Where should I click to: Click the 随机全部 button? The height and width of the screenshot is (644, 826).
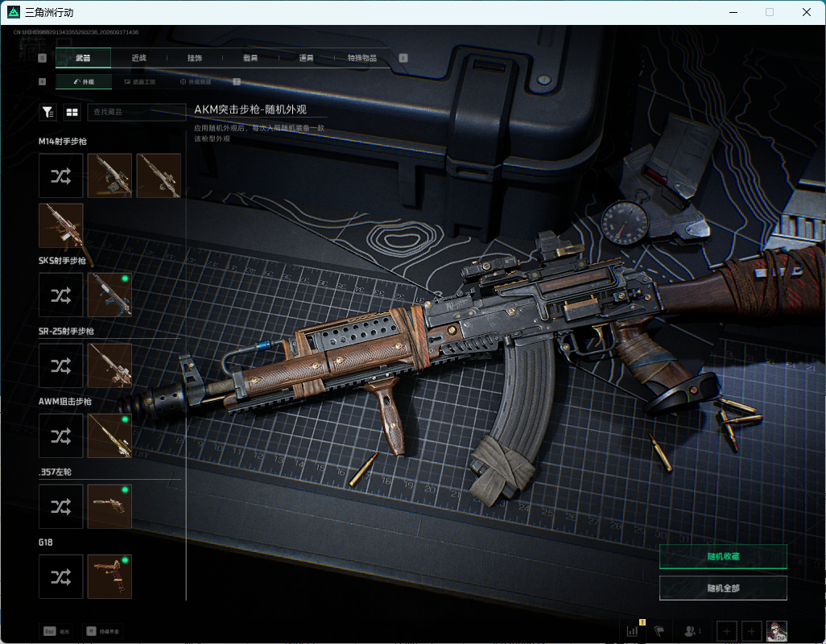[723, 588]
